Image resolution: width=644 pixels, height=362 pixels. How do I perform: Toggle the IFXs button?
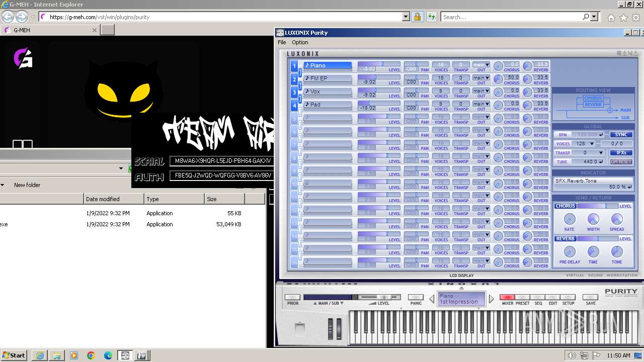[x=621, y=153]
